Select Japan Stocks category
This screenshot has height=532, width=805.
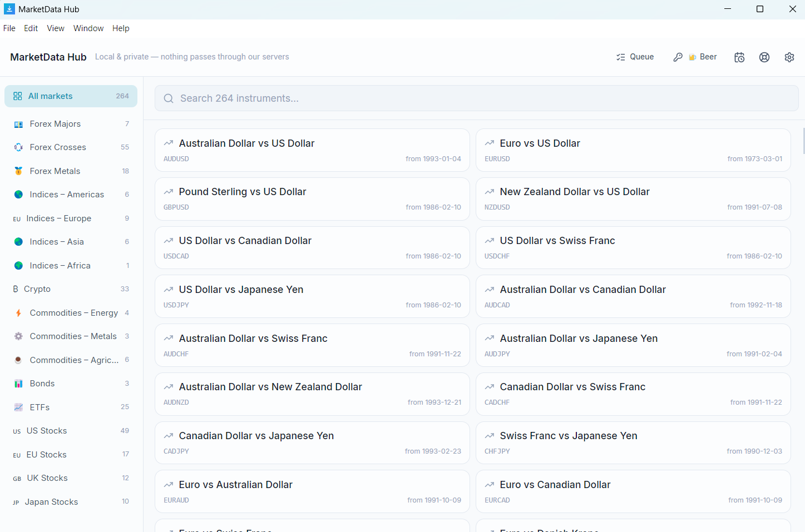coord(71,502)
